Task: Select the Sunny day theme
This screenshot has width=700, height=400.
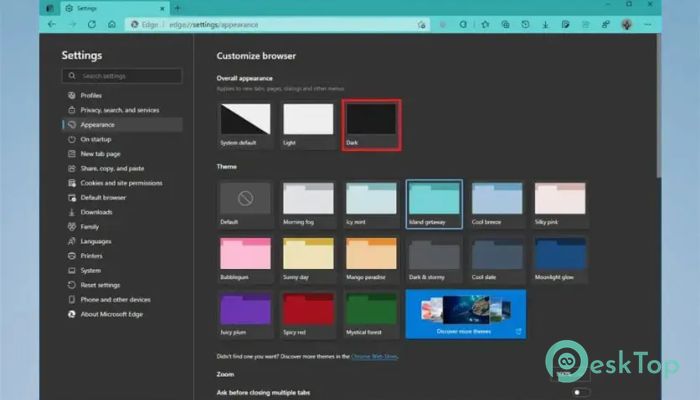Action: [308, 259]
